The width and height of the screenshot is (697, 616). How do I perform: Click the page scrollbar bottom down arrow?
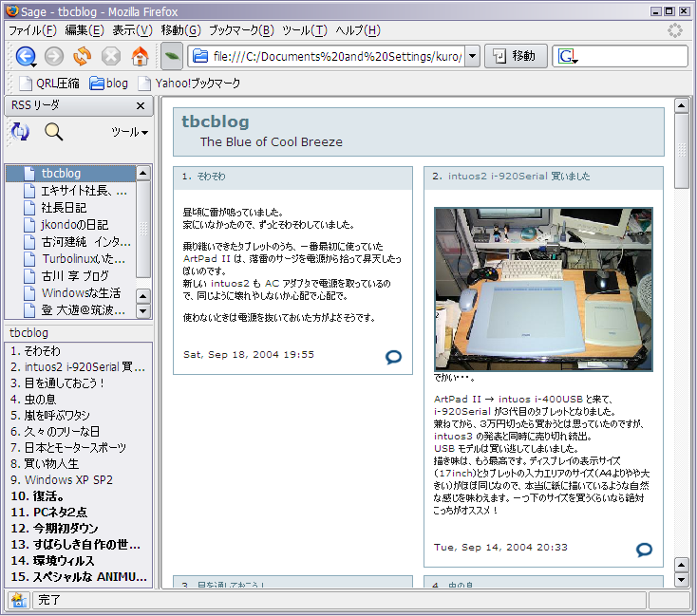682,580
